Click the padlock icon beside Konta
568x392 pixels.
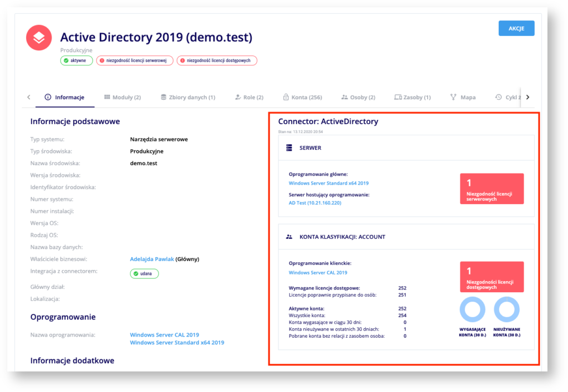pyautogui.click(x=286, y=96)
